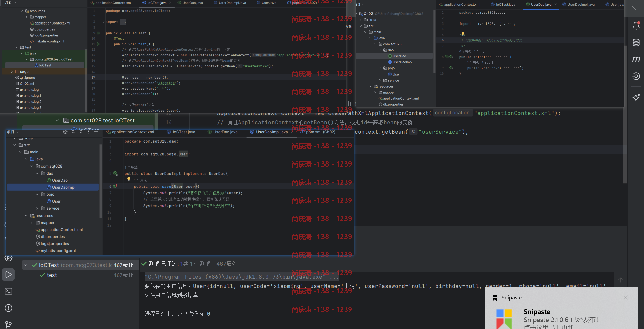The image size is (644, 329).
Task: Open the Database tool window icon
Action: point(636,42)
